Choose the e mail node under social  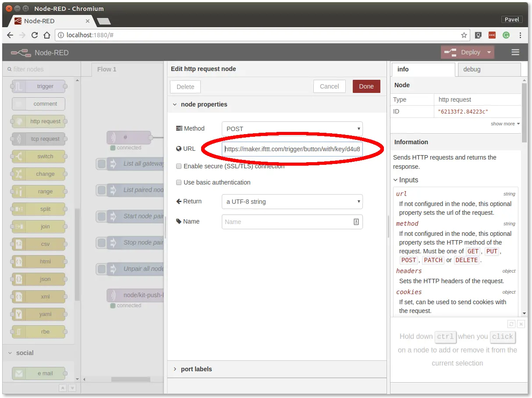point(39,373)
